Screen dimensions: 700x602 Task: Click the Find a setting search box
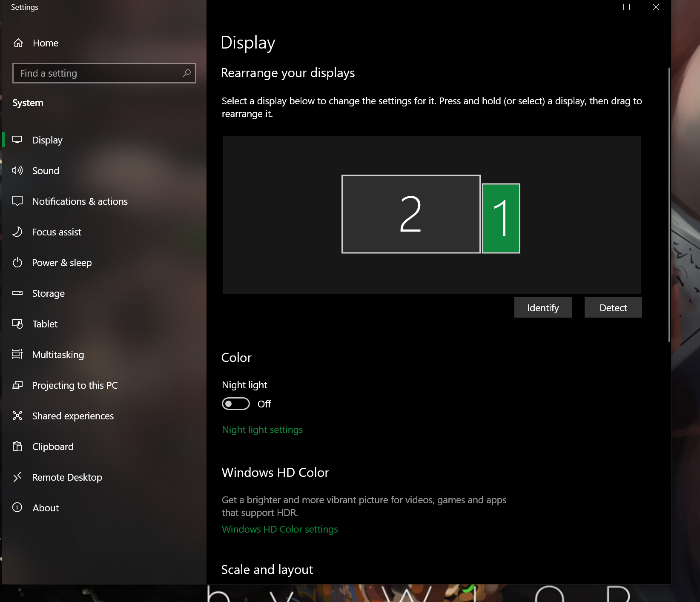pos(104,73)
